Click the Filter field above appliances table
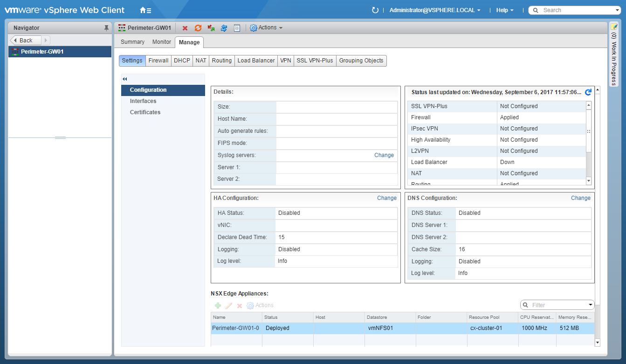The width and height of the screenshot is (626, 364). pos(557,305)
